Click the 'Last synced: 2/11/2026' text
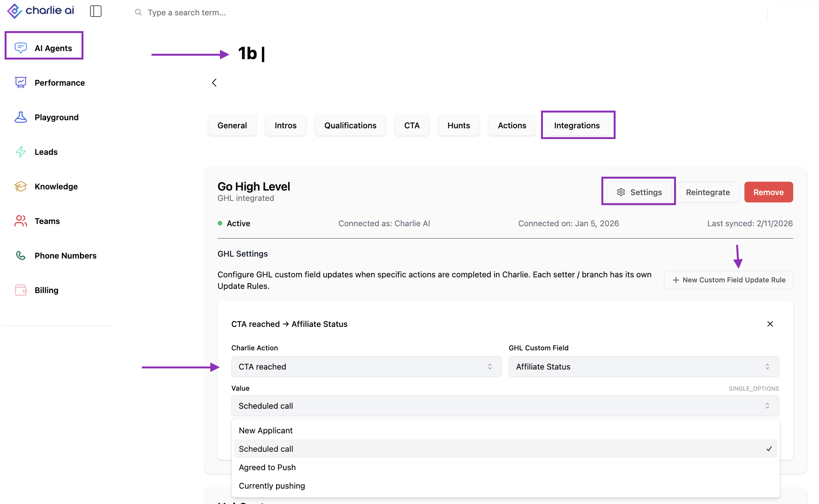This screenshot has height=504, width=819. pyautogui.click(x=750, y=223)
